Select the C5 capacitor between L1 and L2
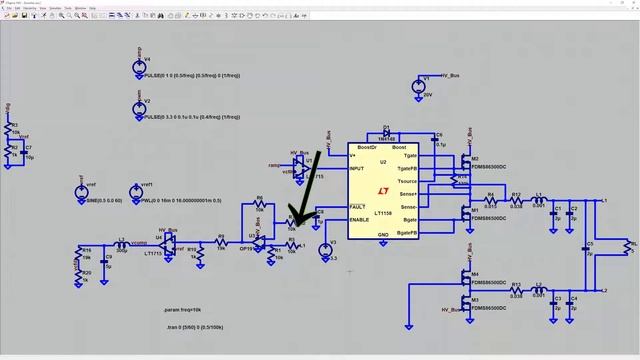 586,249
